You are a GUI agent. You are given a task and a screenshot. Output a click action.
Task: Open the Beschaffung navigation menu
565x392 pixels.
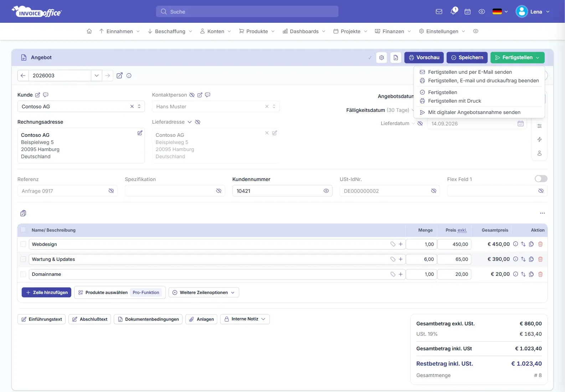point(170,31)
